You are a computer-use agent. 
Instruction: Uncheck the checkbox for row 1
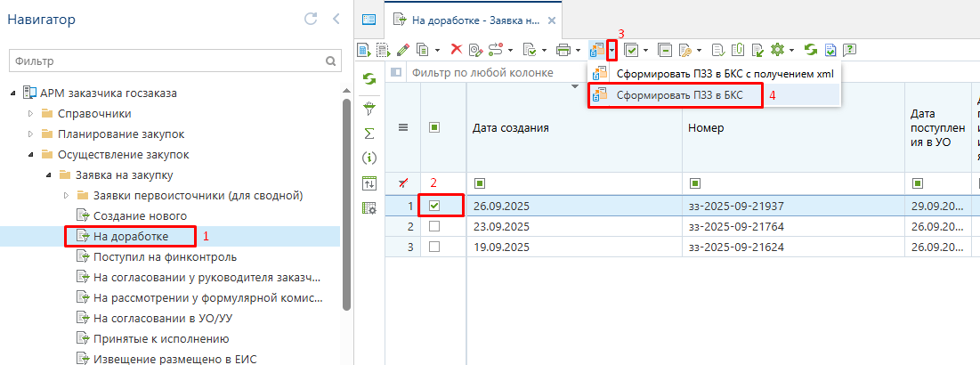434,206
